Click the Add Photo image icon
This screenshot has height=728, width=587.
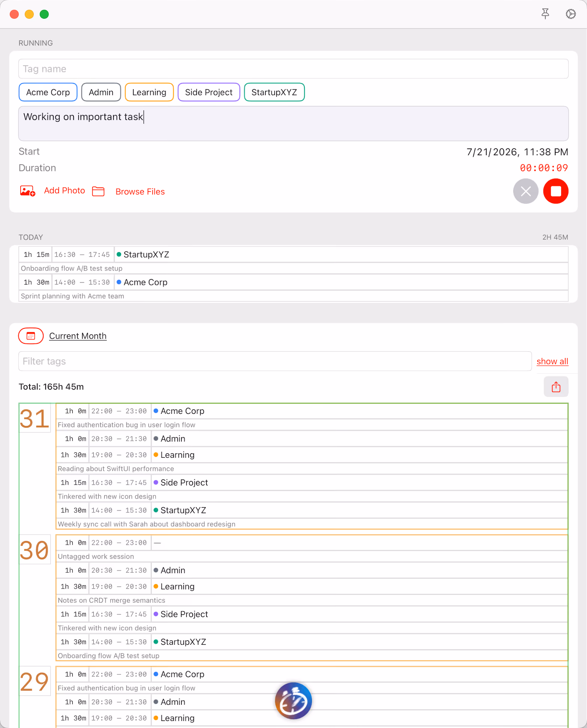click(27, 191)
